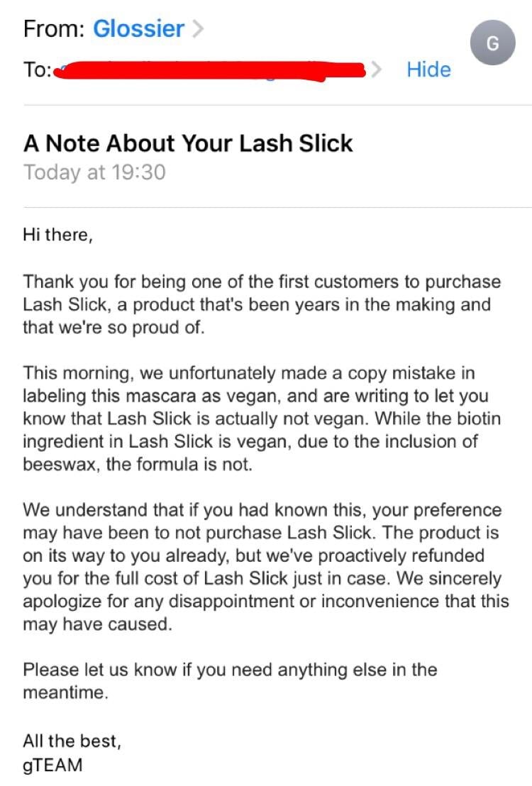Hide the recipient details
532x786 pixels.
pyautogui.click(x=428, y=70)
